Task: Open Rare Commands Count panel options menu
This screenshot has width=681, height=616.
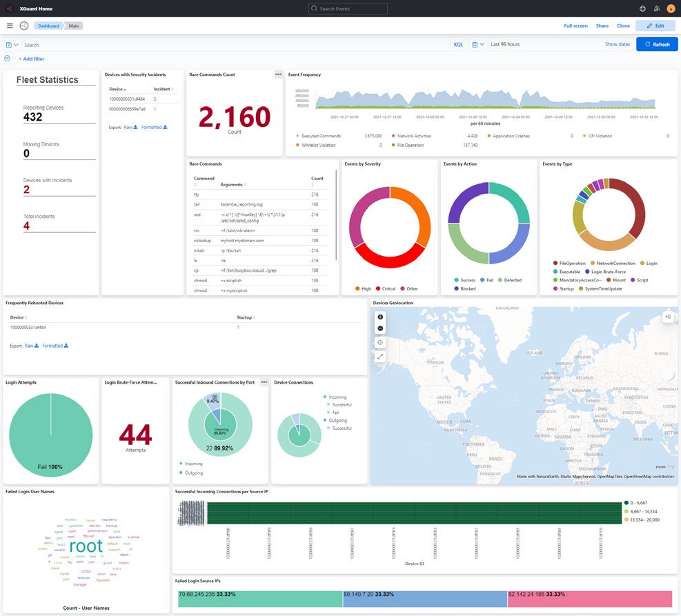Action: 278,74
